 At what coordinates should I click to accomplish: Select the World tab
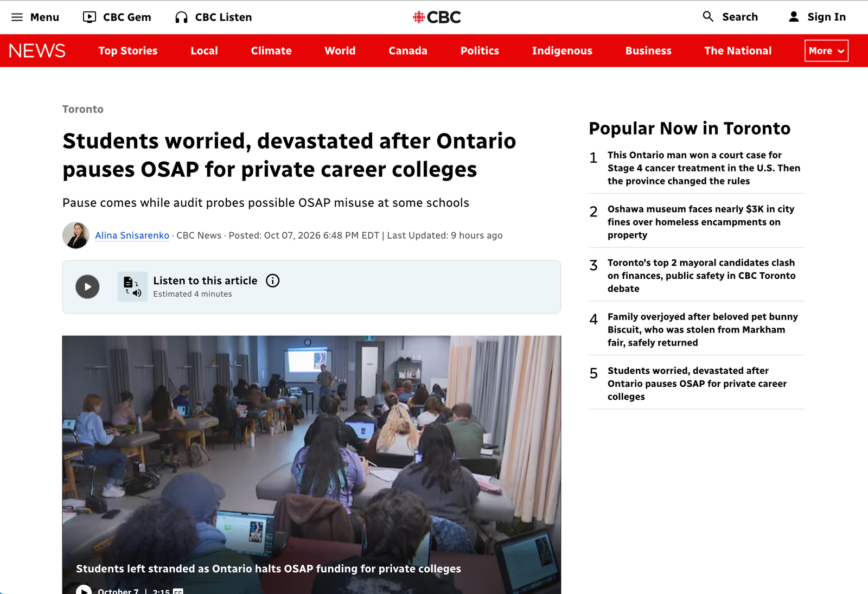340,50
